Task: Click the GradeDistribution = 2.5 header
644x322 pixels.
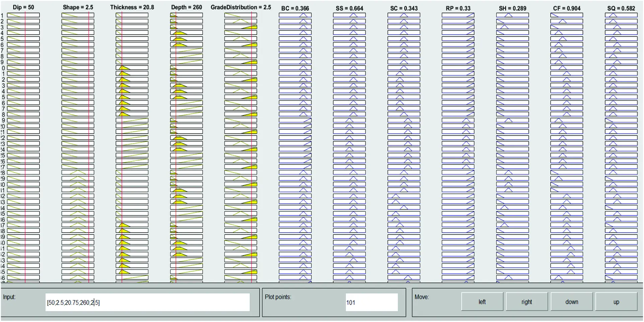Action: [x=241, y=7]
